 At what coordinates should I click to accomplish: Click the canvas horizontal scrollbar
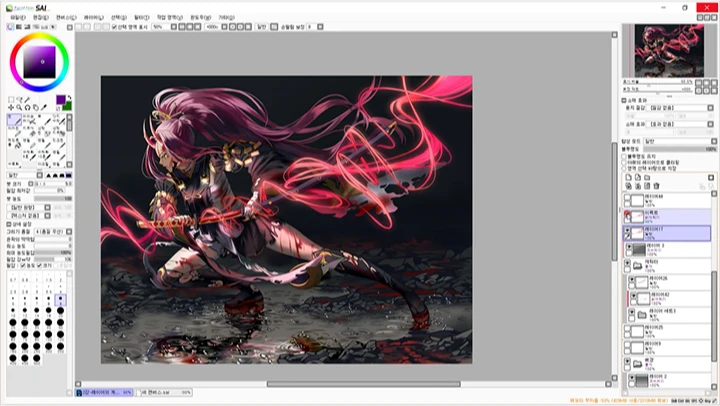[364, 384]
